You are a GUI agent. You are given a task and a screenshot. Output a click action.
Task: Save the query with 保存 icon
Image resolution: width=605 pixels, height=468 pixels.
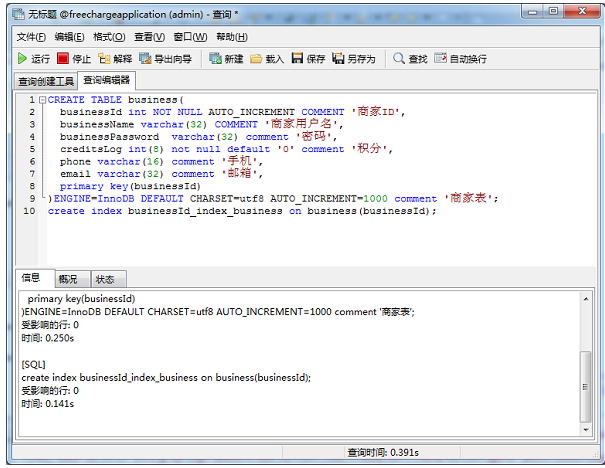tap(297, 59)
